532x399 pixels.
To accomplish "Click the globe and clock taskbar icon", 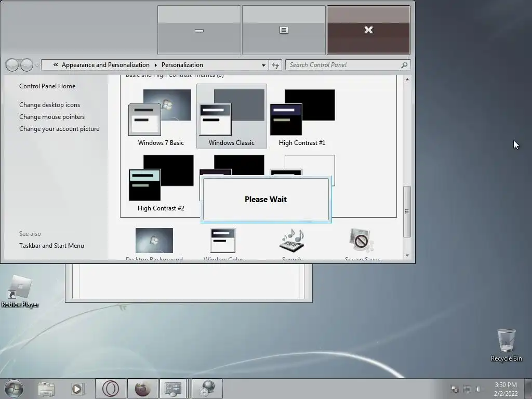I will [x=207, y=389].
